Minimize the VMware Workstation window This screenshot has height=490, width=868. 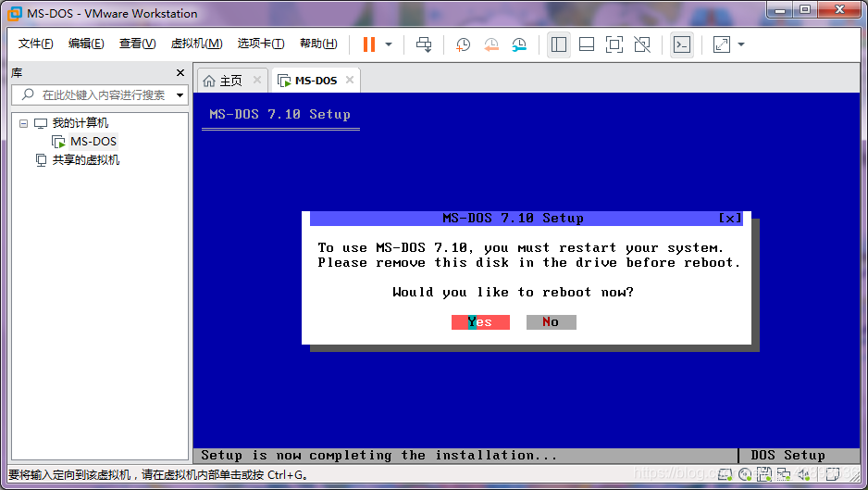(780, 9)
